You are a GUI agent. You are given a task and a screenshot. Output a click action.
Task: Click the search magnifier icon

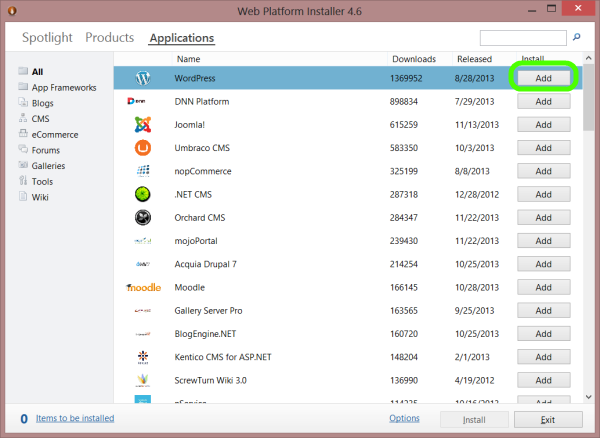[x=576, y=38]
